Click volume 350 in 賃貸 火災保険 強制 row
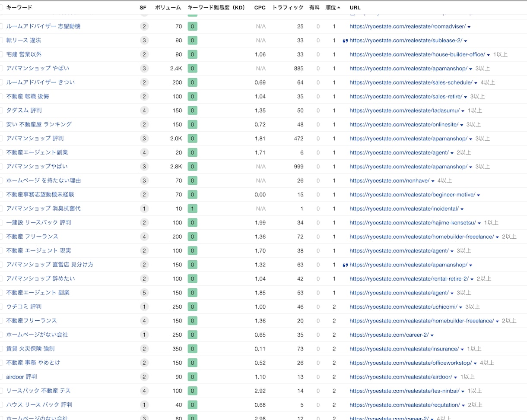The height and width of the screenshot is (420, 527). [x=177, y=349]
